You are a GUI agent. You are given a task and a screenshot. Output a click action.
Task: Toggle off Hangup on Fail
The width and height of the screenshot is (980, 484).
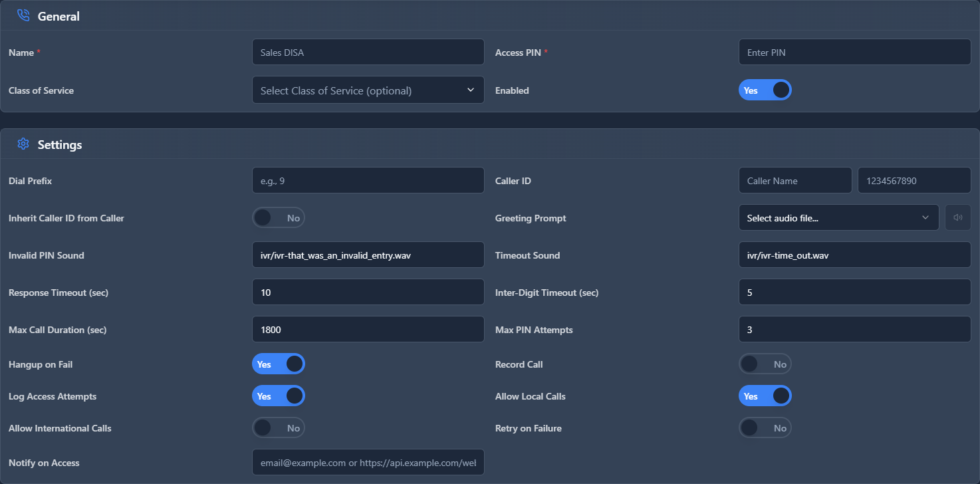click(x=278, y=364)
